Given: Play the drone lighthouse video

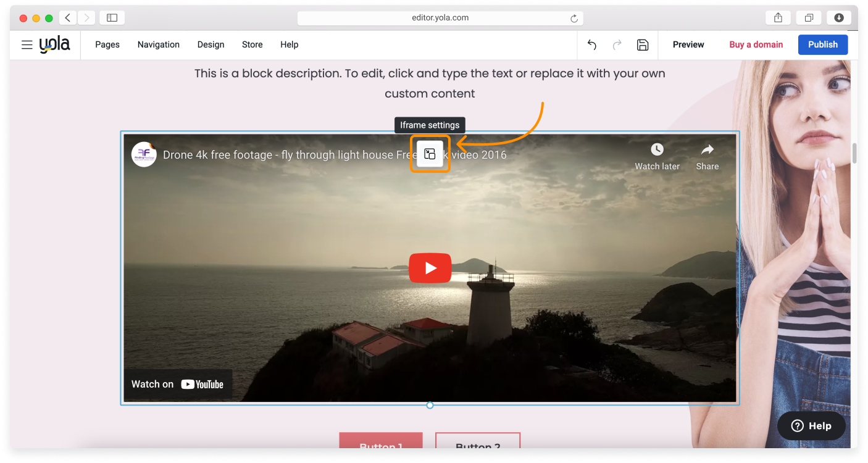Looking at the screenshot, I should [x=430, y=267].
